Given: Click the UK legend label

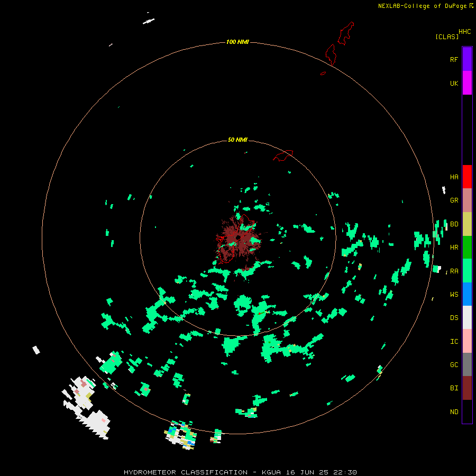Looking at the screenshot, I should [454, 83].
